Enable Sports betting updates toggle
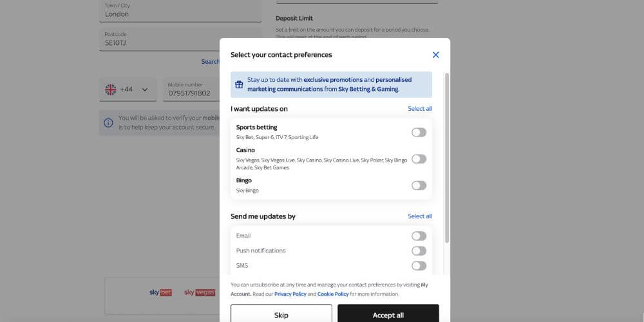This screenshot has width=644, height=322. 419,132
